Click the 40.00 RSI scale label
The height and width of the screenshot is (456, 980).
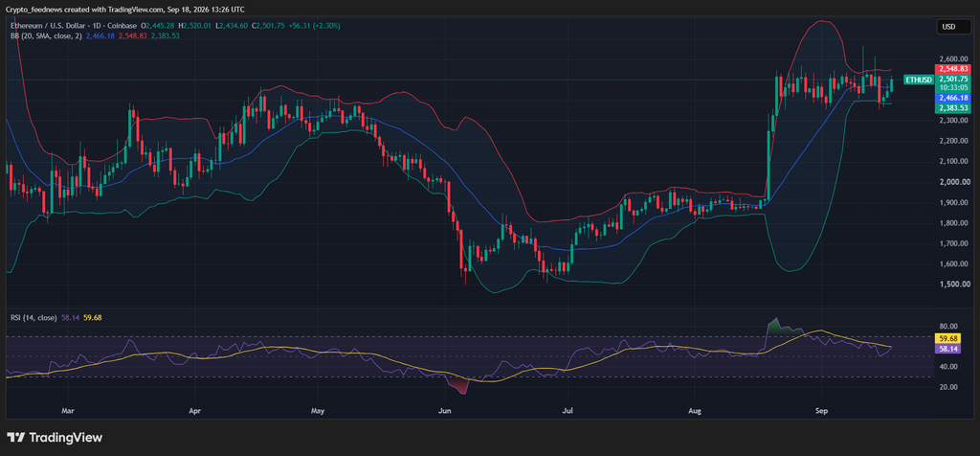coord(948,367)
